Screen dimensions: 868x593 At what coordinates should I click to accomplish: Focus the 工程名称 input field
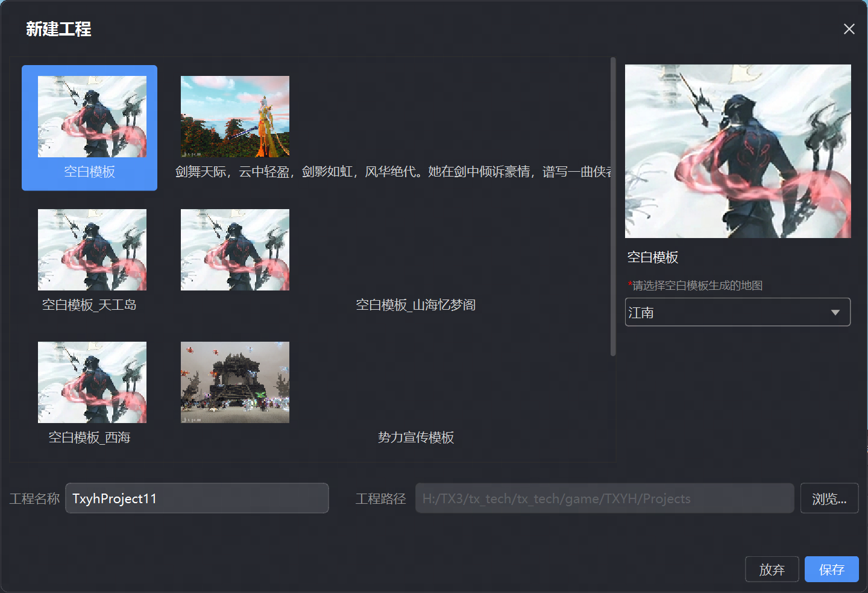tap(197, 498)
